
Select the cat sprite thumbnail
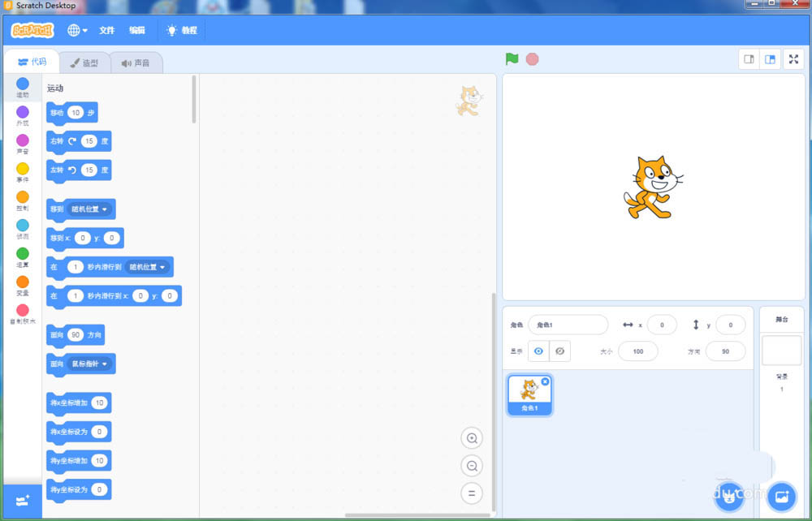click(x=529, y=391)
